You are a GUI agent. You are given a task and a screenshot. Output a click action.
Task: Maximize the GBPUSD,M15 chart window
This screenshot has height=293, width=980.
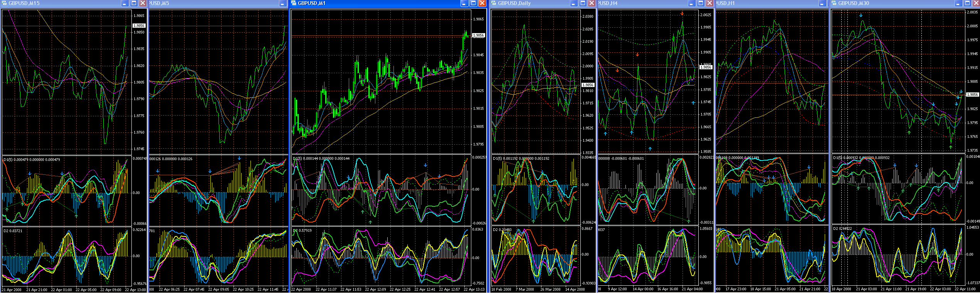(x=134, y=3)
